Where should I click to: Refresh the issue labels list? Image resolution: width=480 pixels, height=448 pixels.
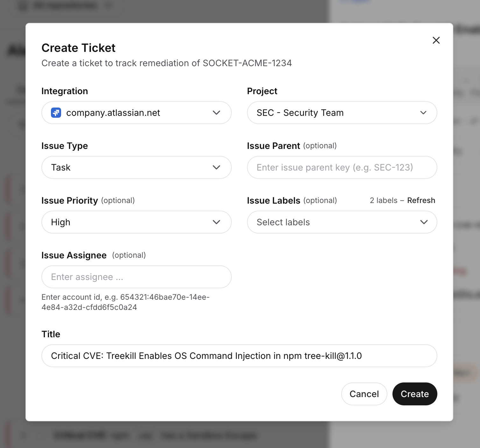coord(421,200)
